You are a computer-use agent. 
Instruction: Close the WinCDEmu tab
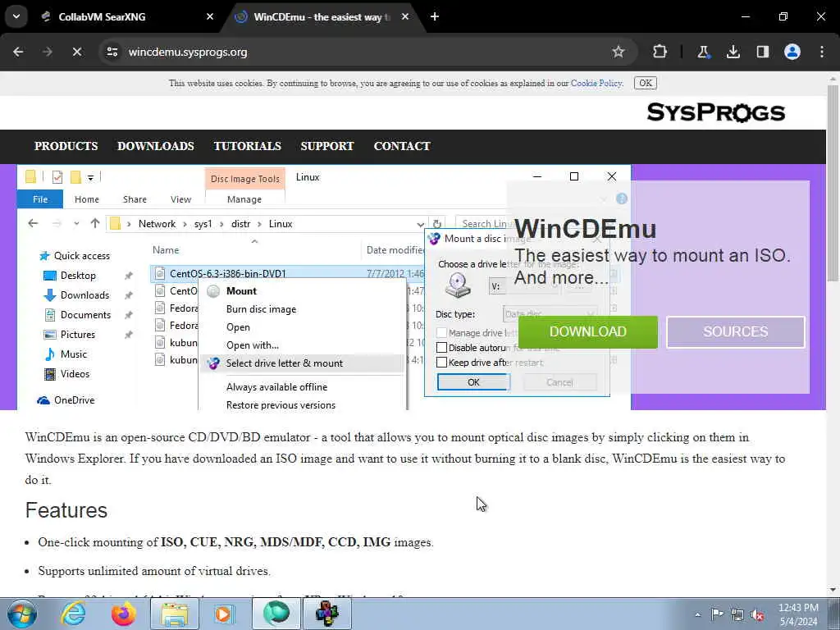point(405,16)
